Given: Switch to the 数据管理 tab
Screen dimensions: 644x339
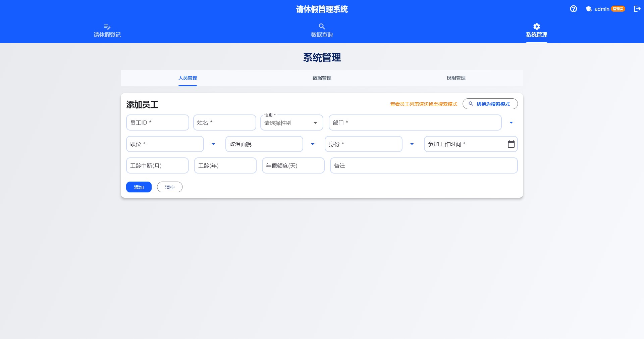Looking at the screenshot, I should (x=321, y=78).
